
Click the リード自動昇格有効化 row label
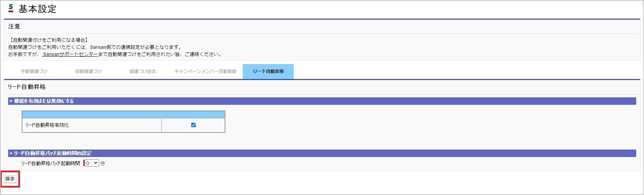click(x=47, y=125)
